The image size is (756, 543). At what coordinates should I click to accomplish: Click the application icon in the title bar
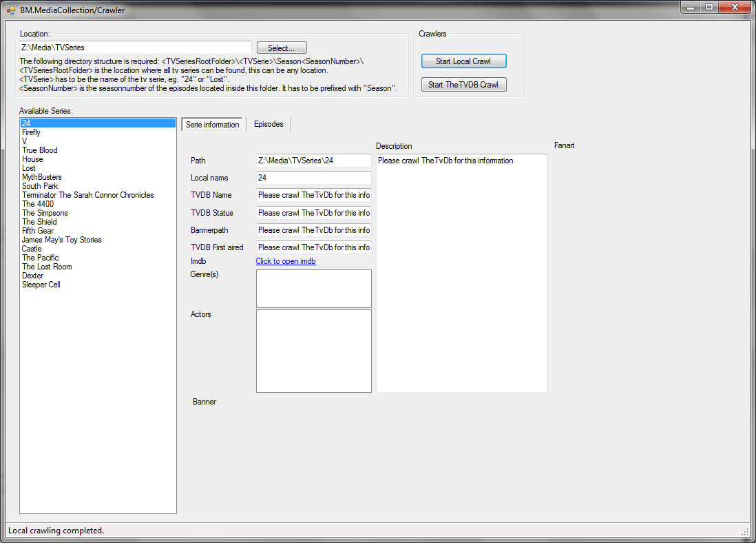[10, 10]
